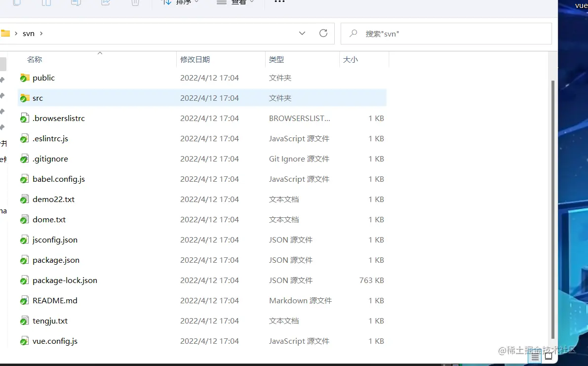Viewport: 588px width, 366px height.
Task: Sort by the 修改日期 column header
Action: [195, 60]
